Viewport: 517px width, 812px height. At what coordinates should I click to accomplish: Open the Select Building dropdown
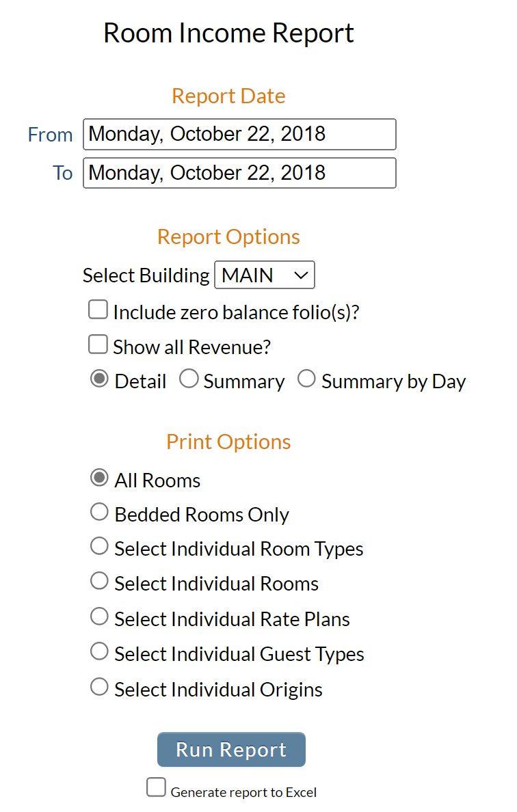click(264, 275)
